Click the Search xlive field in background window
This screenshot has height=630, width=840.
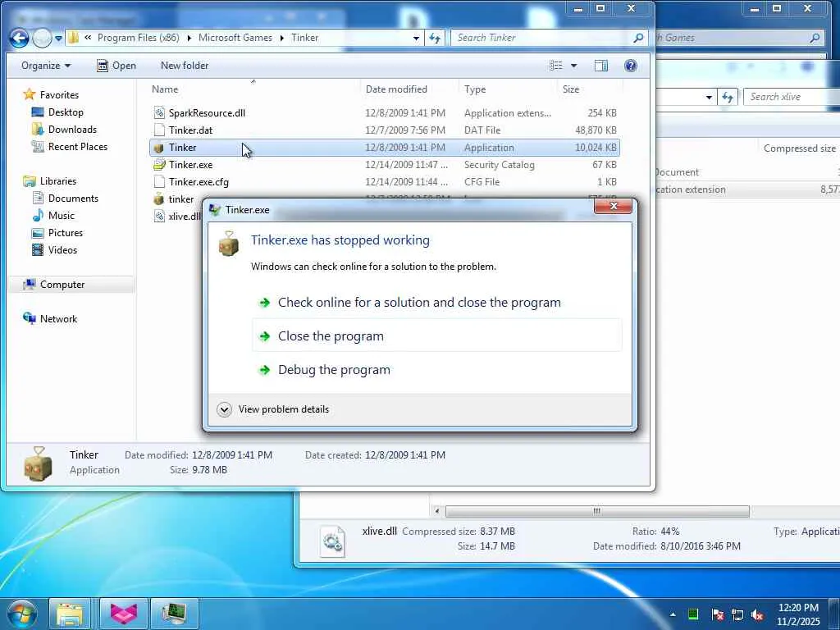[792, 97]
